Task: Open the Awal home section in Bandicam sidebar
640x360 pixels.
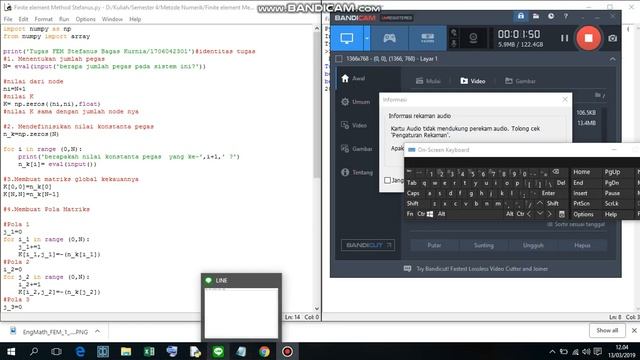Action: (354, 78)
